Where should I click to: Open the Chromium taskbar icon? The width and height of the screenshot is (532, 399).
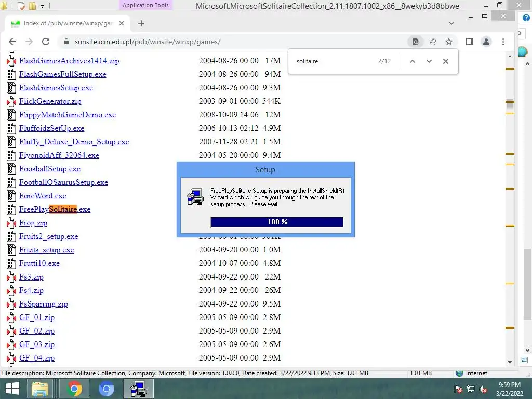pyautogui.click(x=106, y=389)
